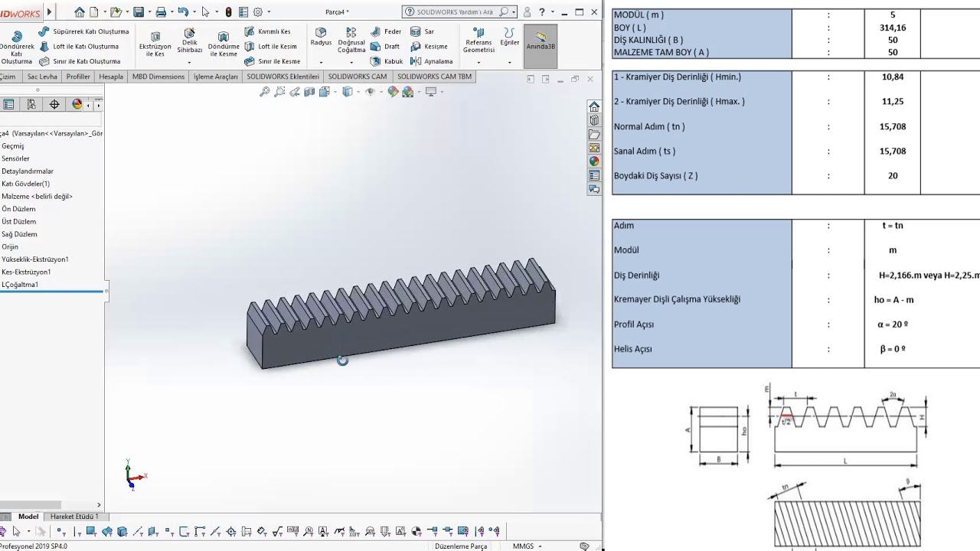The width and height of the screenshot is (980, 551).
Task: Switch to SOLIDWORKS Eklentileri tab
Action: point(283,77)
